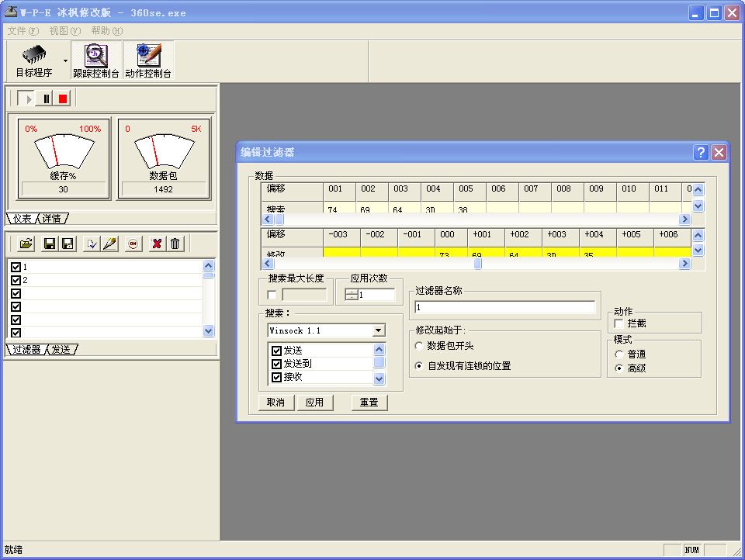Toggle filters with the round ON icon

coord(133,244)
